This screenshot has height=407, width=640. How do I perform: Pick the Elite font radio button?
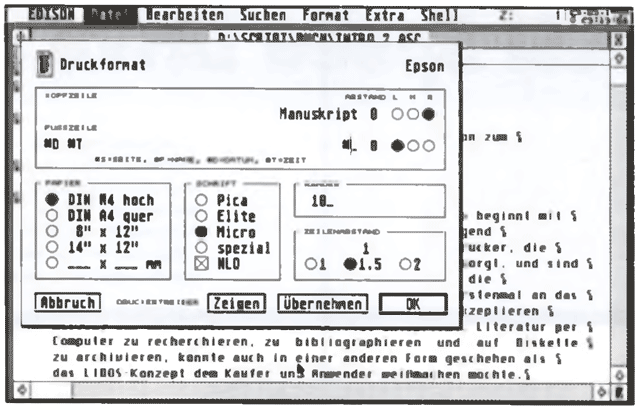(174, 215)
